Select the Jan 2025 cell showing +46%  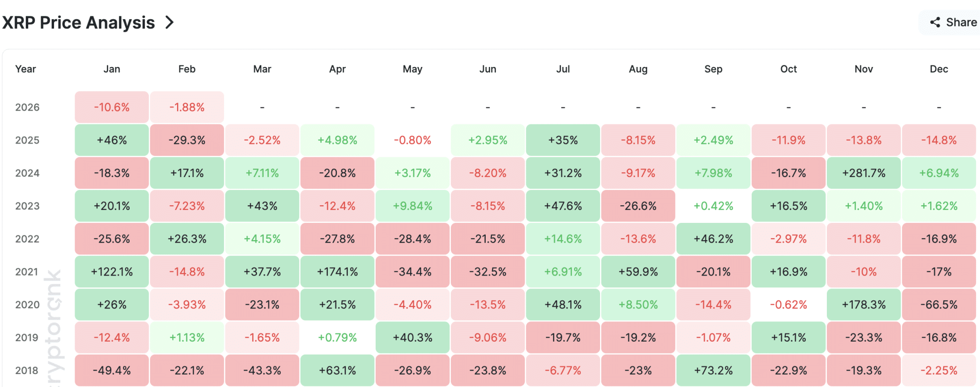click(x=111, y=140)
